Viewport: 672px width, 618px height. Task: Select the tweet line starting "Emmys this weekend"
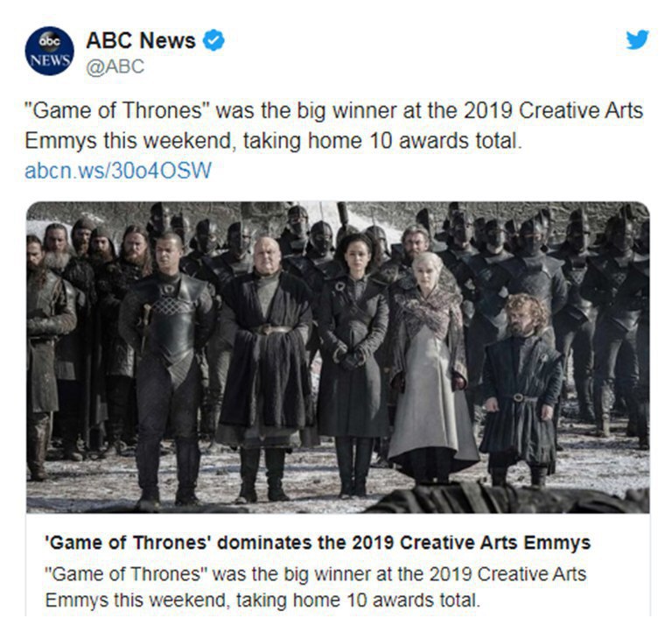(273, 142)
